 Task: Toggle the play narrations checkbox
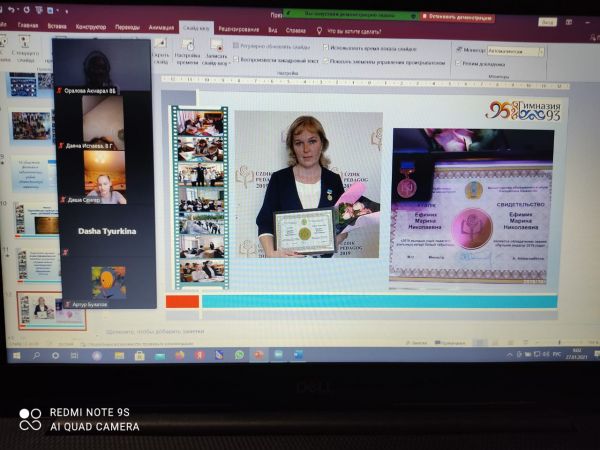(236, 59)
